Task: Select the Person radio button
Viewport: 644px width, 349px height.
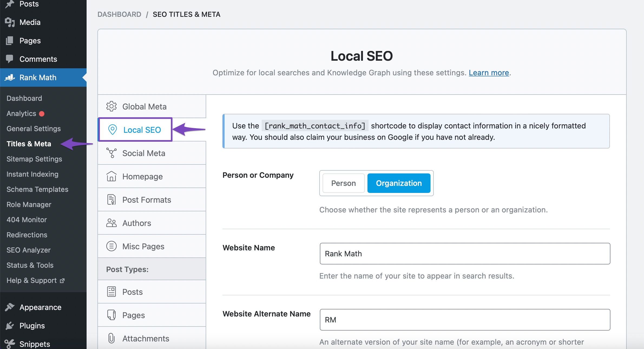Action: pyautogui.click(x=343, y=183)
